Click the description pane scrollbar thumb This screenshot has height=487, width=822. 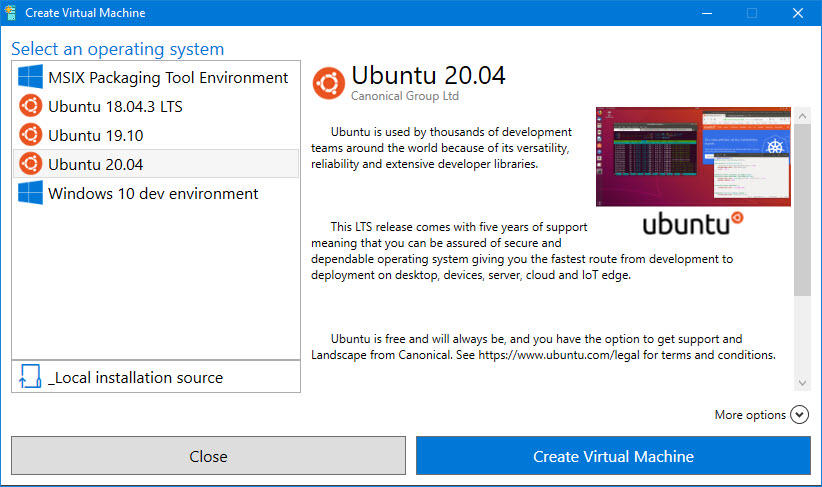pos(802,205)
